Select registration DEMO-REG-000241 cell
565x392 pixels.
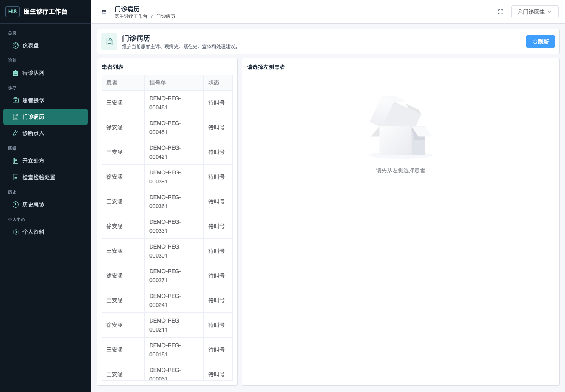174,300
